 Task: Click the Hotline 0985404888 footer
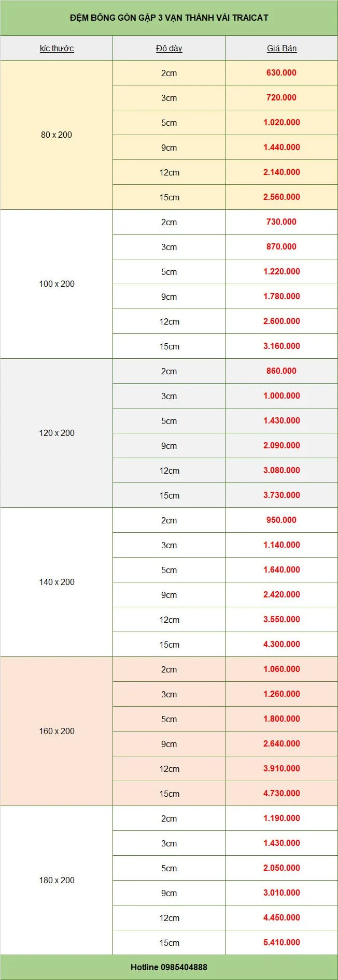(x=169, y=967)
